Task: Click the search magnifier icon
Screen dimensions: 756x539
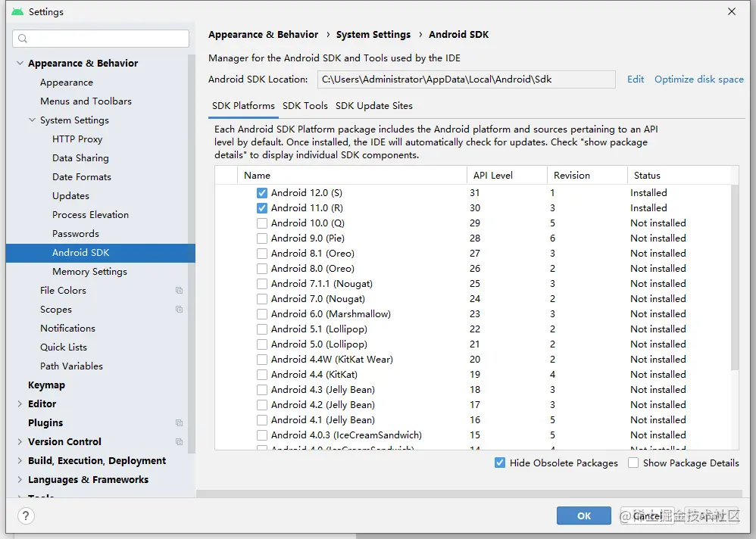Action: tap(23, 39)
